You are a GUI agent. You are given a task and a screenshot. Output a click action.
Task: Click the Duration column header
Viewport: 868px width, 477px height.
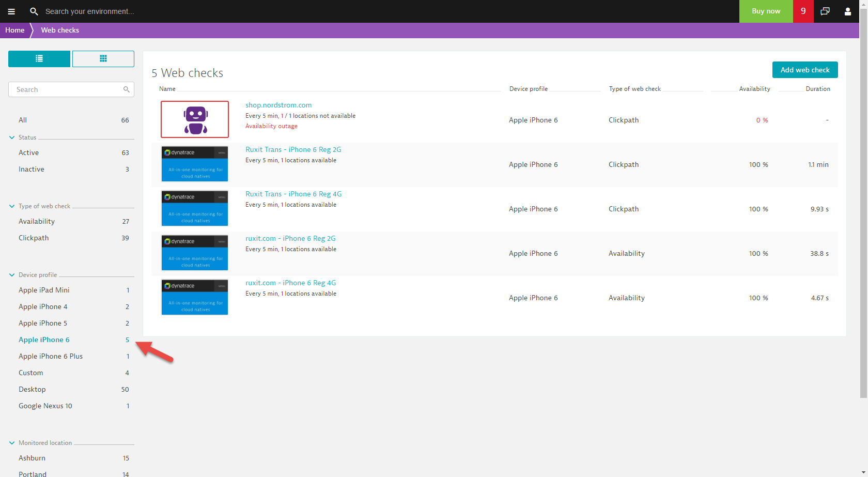click(x=818, y=89)
